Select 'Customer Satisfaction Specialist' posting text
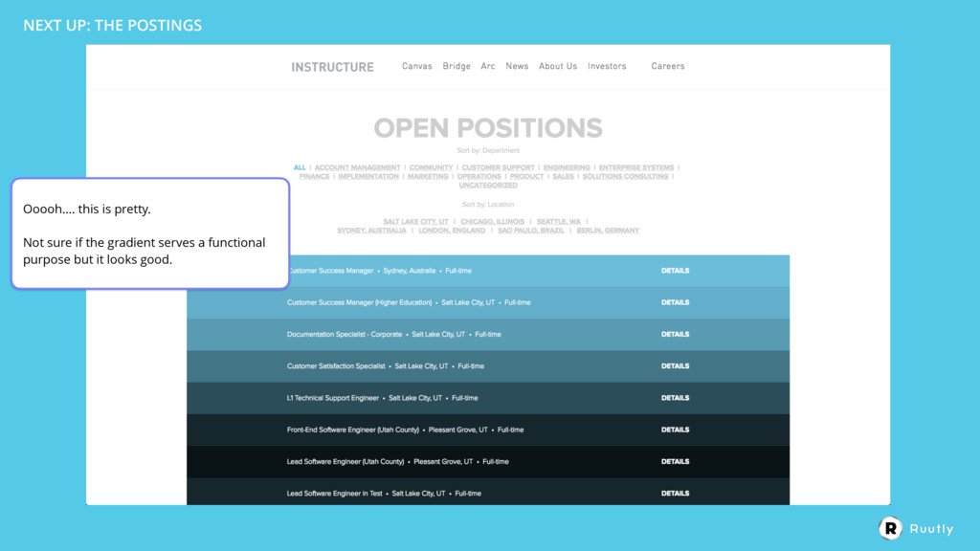 coord(336,366)
